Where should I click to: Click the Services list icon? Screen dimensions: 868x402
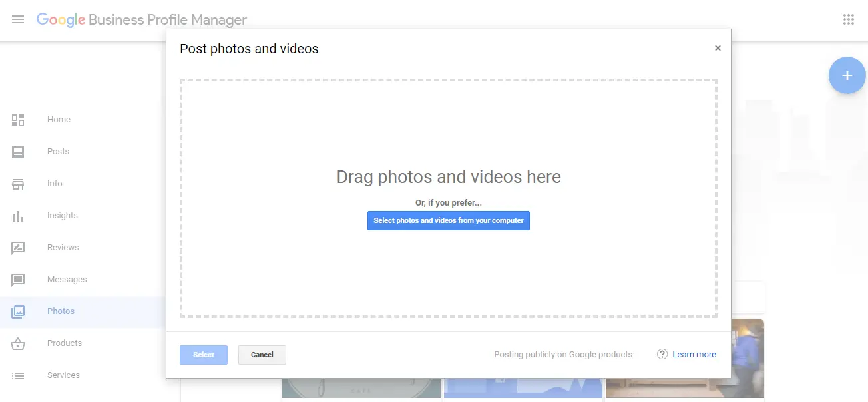18,375
